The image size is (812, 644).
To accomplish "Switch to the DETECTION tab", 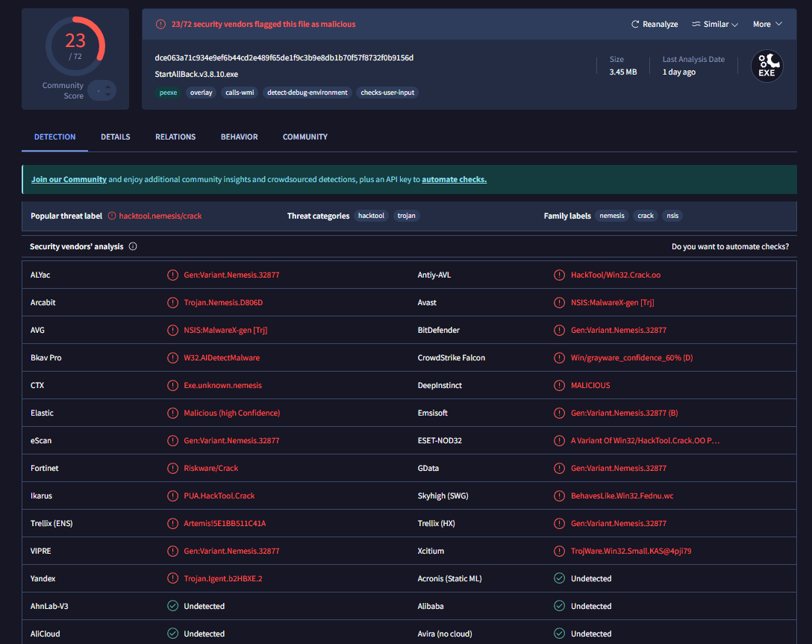I will point(55,137).
